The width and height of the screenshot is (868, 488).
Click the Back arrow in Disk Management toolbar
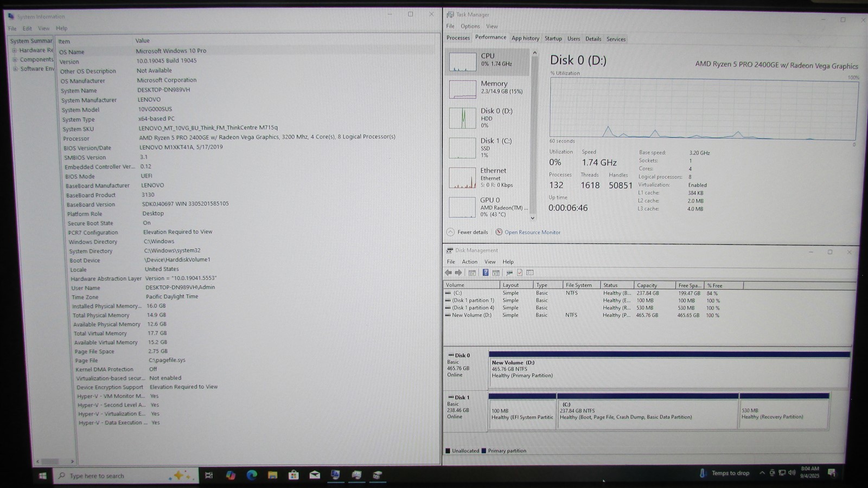tap(449, 273)
